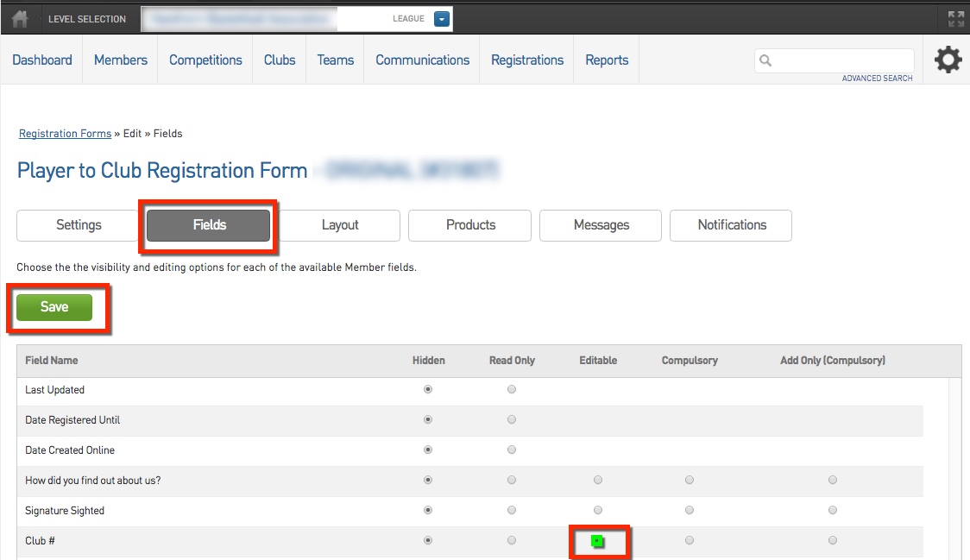The height and width of the screenshot is (560, 970).
Task: Open the Teams menu
Action: 336,60
